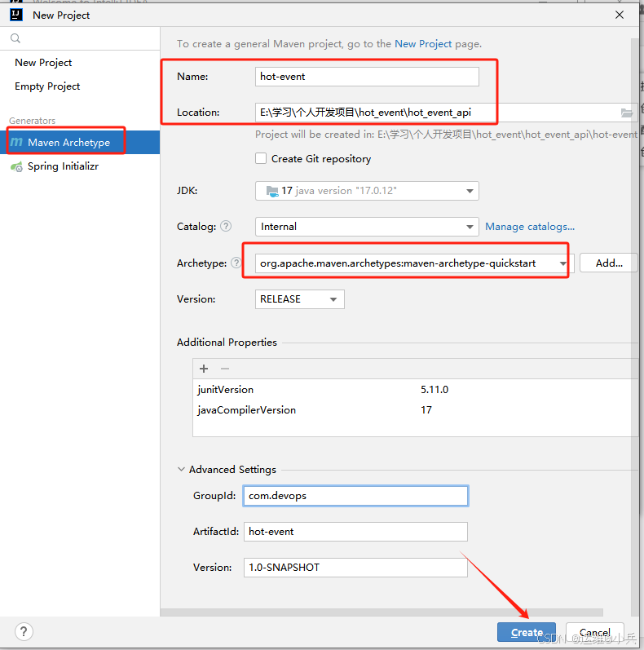
Task: Click the Catalog help question icon
Action: [226, 227]
